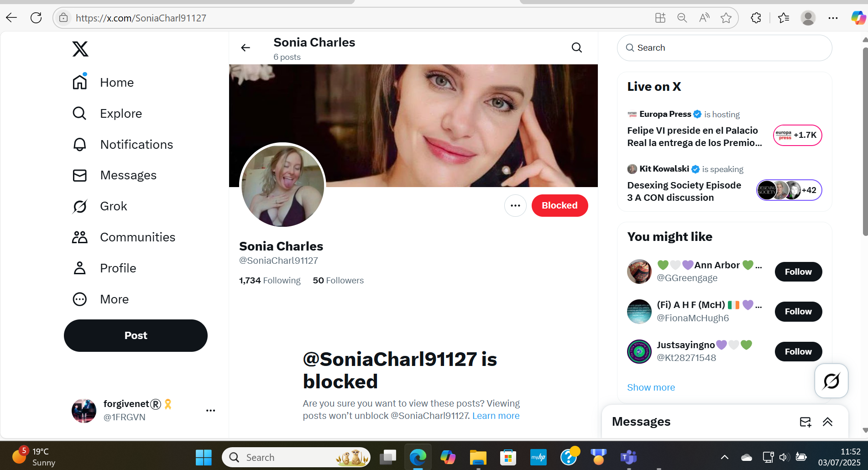This screenshot has height=470, width=868.
Task: Click the X Search input field
Action: (724, 48)
